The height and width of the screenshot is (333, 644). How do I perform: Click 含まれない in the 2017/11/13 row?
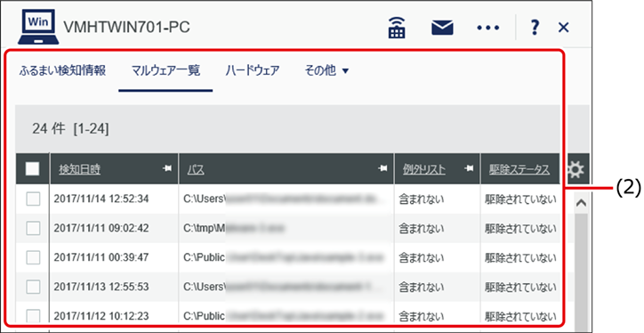422,287
